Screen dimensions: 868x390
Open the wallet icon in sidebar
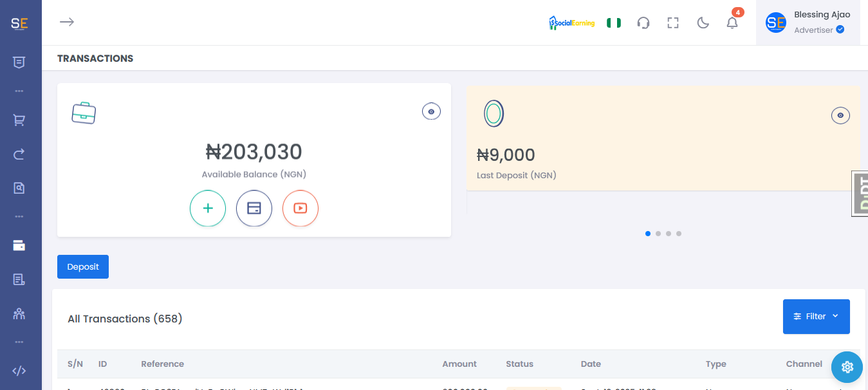[19, 245]
